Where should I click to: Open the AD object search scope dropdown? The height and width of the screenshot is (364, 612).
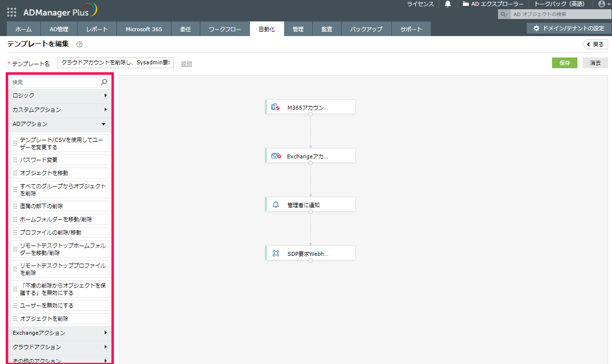504,15
